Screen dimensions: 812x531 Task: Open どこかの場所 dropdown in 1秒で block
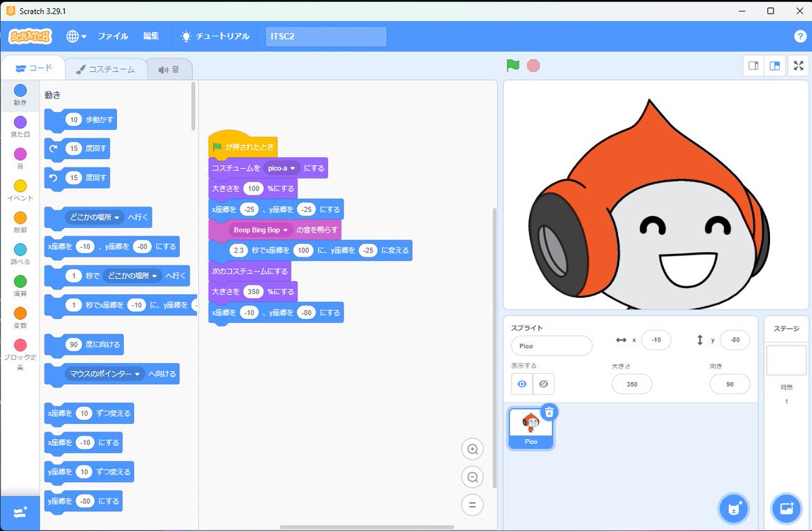(x=134, y=276)
